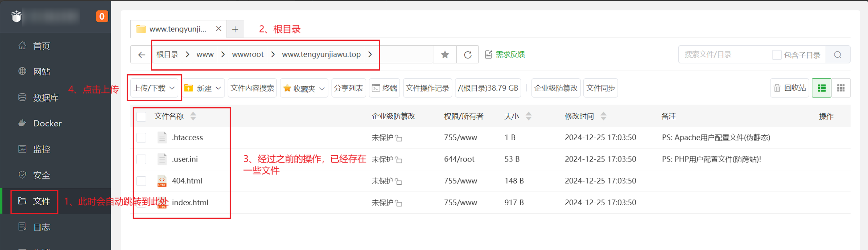Viewport: 868px width, 250px height.
Task: Expand the 上传/下载 dropdown
Action: pyautogui.click(x=154, y=88)
